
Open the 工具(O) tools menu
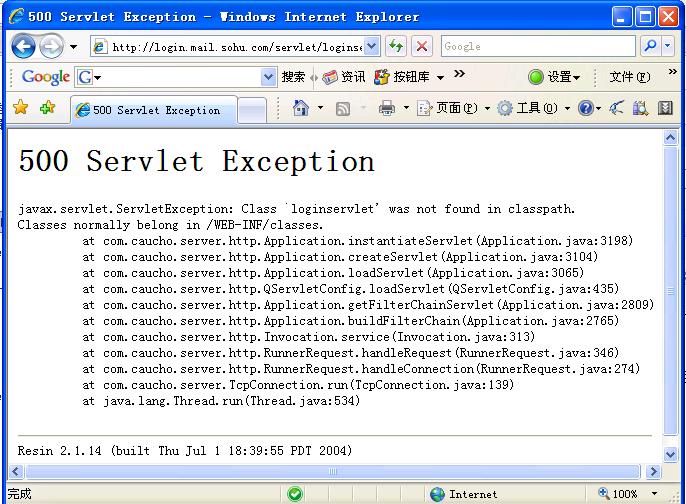coord(533,108)
